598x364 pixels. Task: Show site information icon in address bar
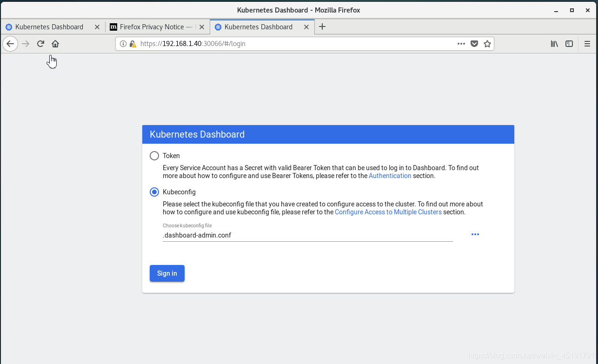point(123,44)
